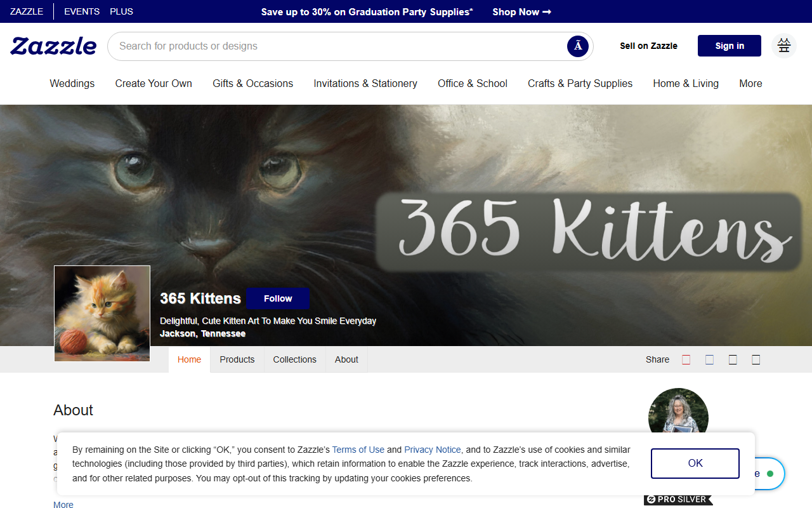Click the last share icon in the row
Image resolution: width=812 pixels, height=508 pixels.
tap(756, 359)
